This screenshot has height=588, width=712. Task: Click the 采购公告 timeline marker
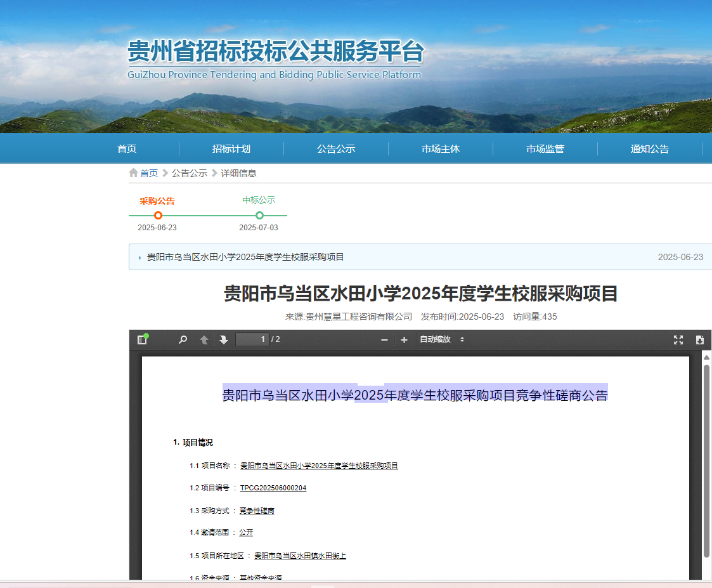(158, 215)
